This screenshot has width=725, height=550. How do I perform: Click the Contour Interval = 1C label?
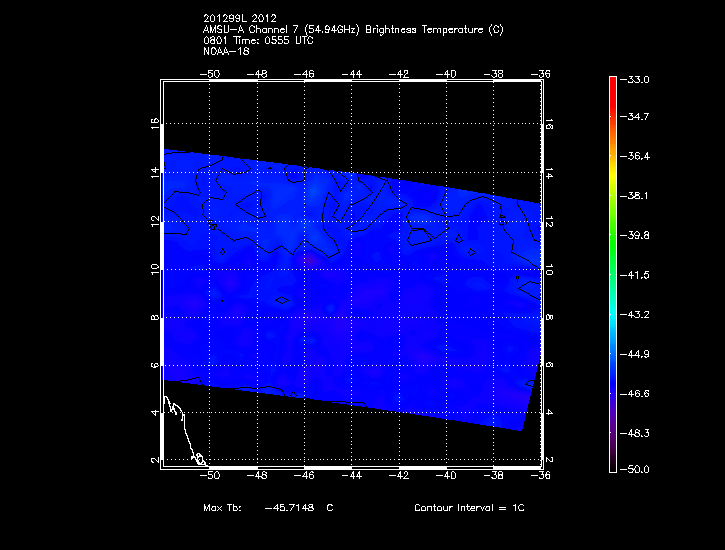(x=469, y=508)
